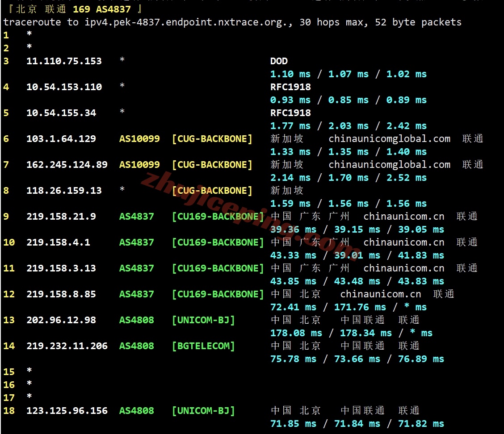The height and width of the screenshot is (434, 504).
Task: Select the '52 byte packets' text
Action: point(418,22)
